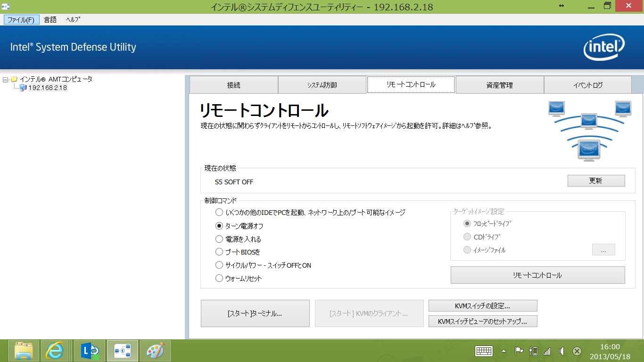Open the 言語 language menu

pos(50,20)
